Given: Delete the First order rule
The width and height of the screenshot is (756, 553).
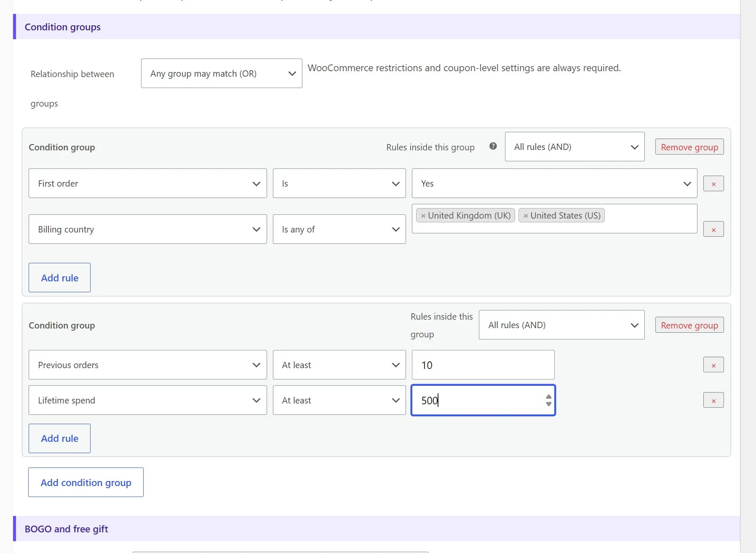Looking at the screenshot, I should point(713,184).
